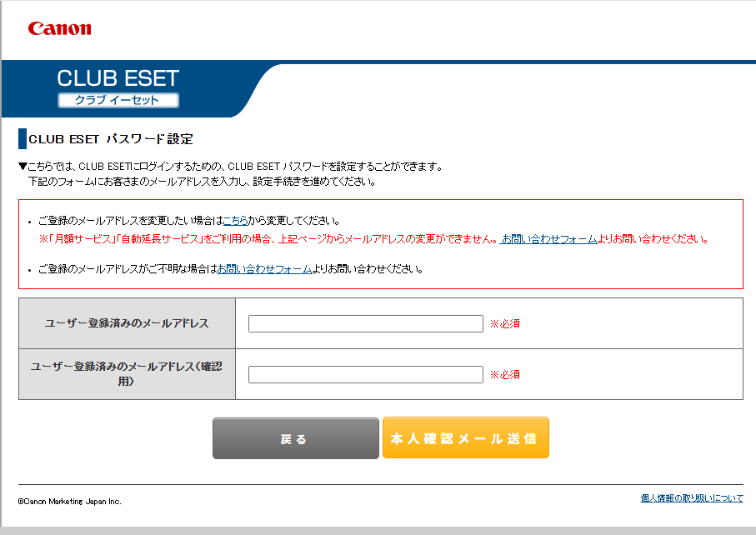Click the CLUB ESET banner logo
The height and width of the screenshot is (535, 756).
coord(118,87)
